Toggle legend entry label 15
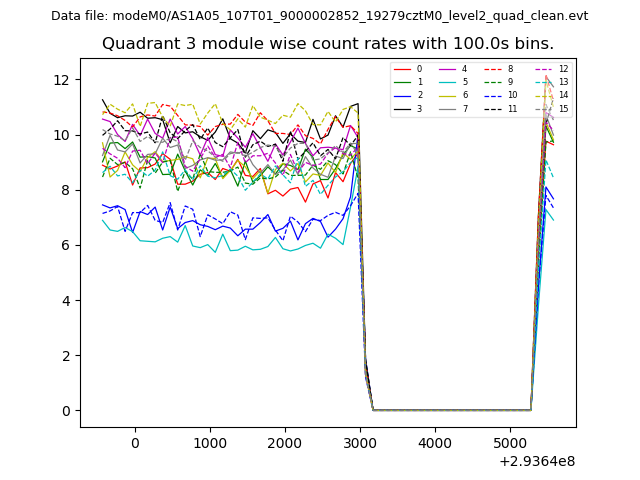Viewport: 640px width, 480px height. click(x=563, y=108)
